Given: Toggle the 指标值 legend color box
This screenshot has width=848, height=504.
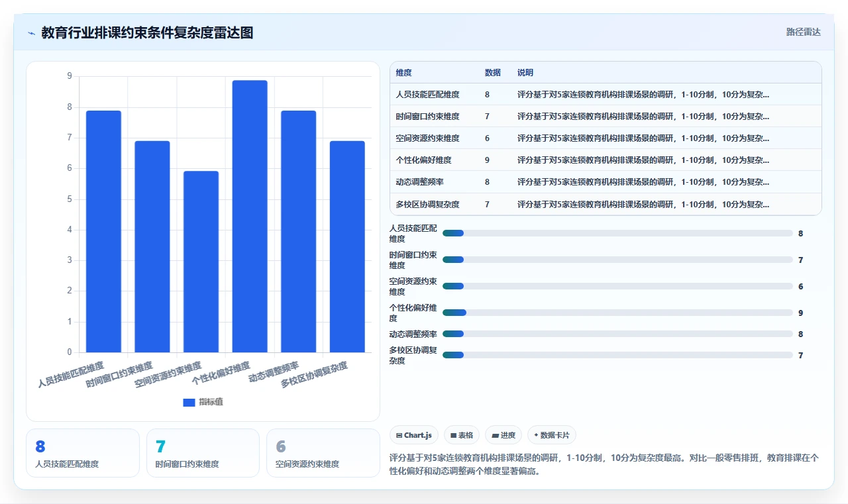Looking at the screenshot, I should (x=189, y=402).
